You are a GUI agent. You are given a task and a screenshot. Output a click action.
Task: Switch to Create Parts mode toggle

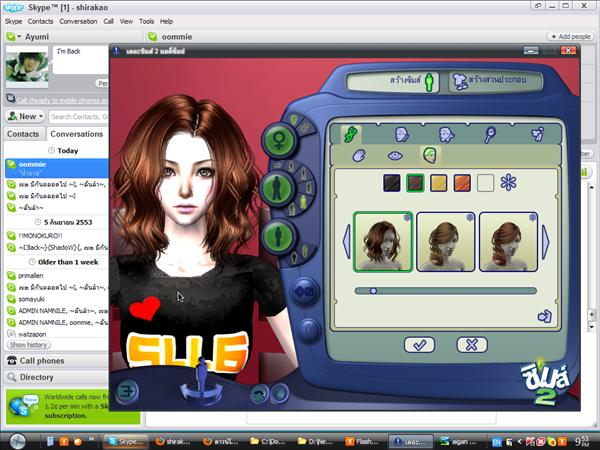pyautogui.click(x=495, y=81)
